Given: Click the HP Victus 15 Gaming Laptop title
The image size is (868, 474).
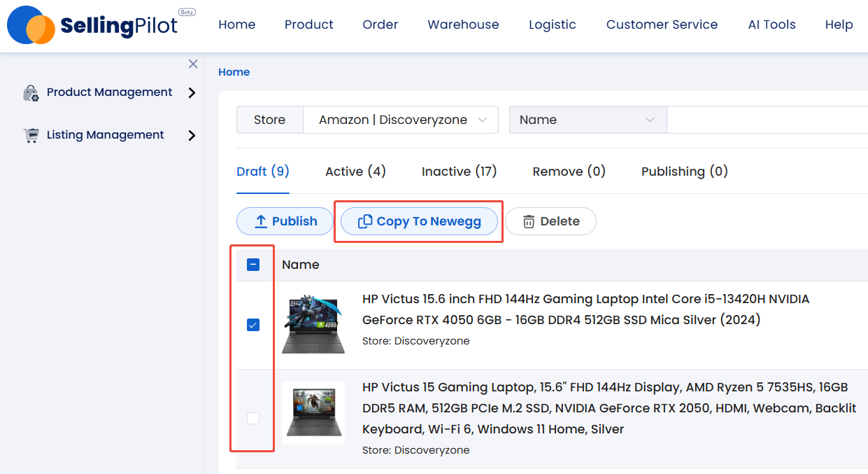Looking at the screenshot, I should pyautogui.click(x=609, y=408).
